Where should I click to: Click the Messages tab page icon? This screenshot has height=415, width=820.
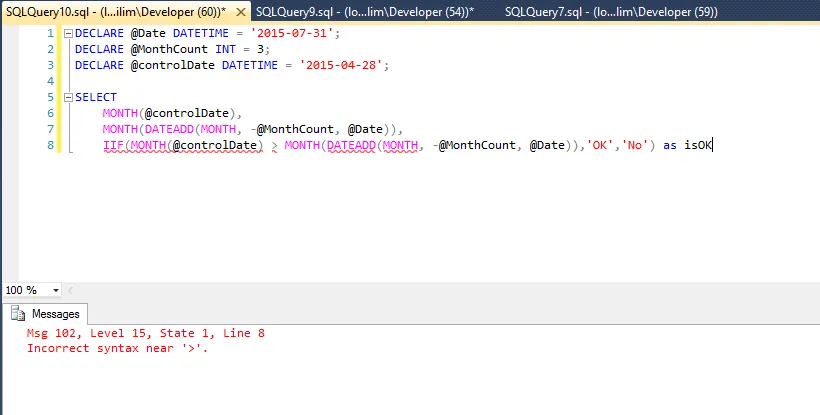18,314
